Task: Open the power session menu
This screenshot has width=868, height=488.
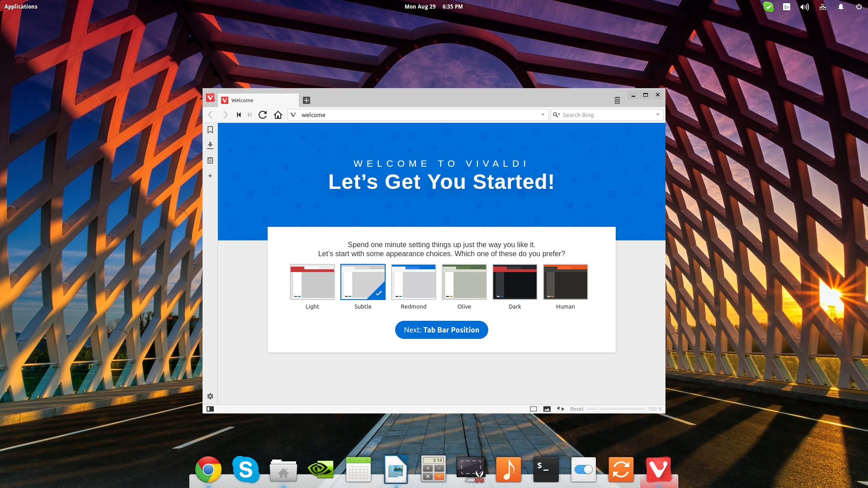Action: 859,7
